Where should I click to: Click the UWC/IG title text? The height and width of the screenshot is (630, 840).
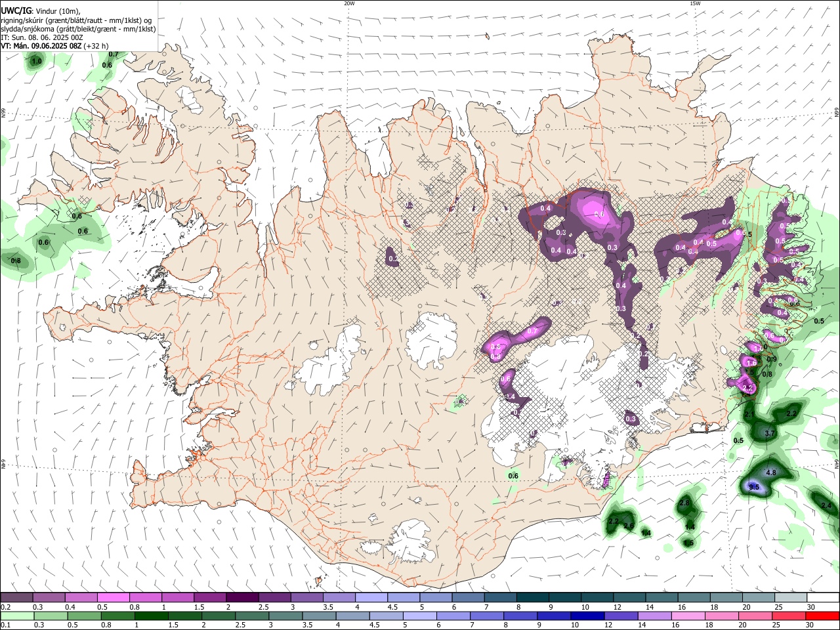click(x=15, y=10)
